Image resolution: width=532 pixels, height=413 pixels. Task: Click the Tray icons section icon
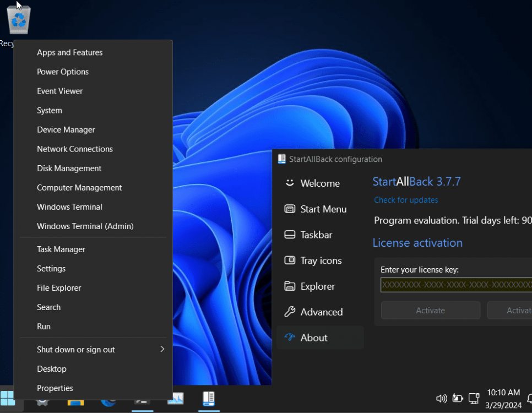pyautogui.click(x=290, y=260)
